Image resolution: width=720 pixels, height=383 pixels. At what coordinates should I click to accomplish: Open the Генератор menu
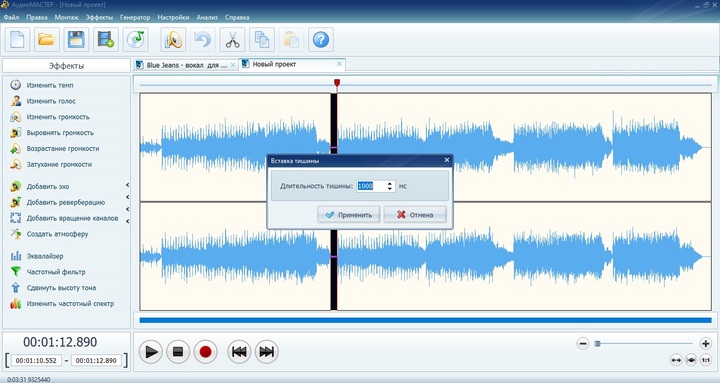[x=135, y=17]
